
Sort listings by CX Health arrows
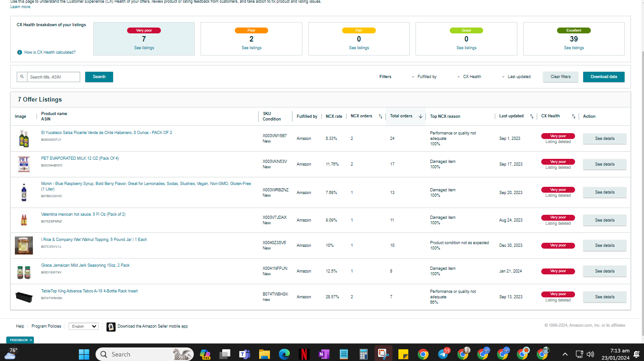pyautogui.click(x=574, y=116)
